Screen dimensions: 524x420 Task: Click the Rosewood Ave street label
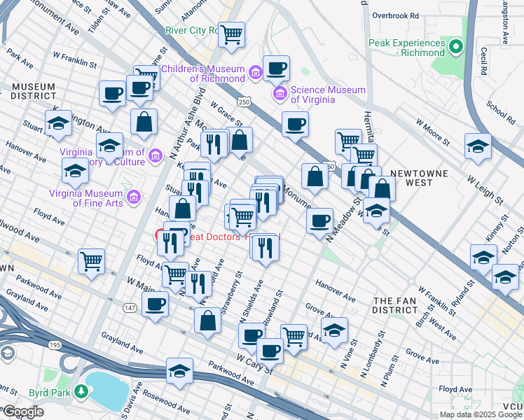point(166,402)
